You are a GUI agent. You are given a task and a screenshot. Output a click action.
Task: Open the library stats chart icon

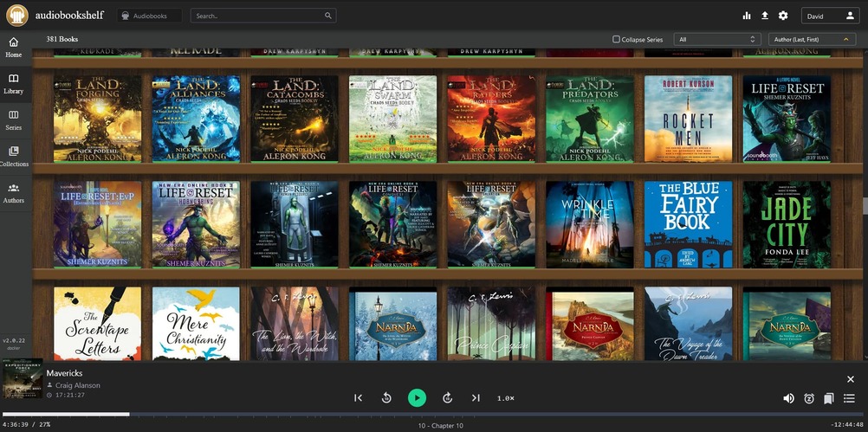click(746, 16)
